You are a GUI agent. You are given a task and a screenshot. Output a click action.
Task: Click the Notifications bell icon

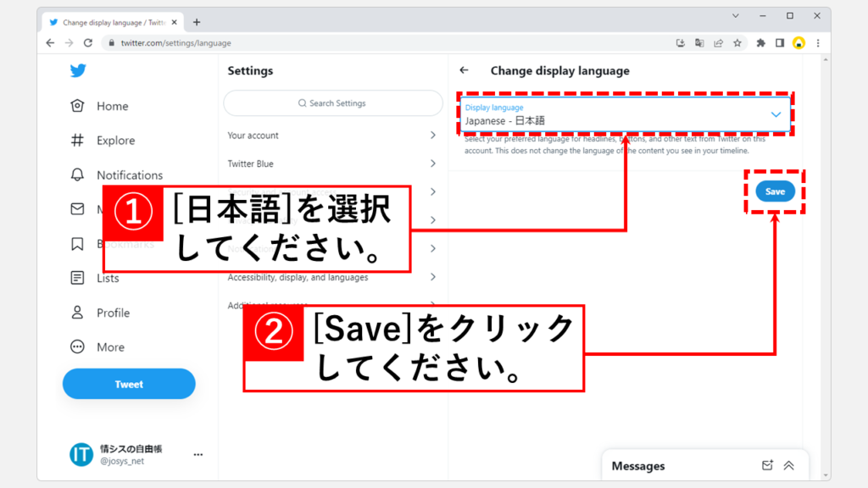[x=77, y=175]
